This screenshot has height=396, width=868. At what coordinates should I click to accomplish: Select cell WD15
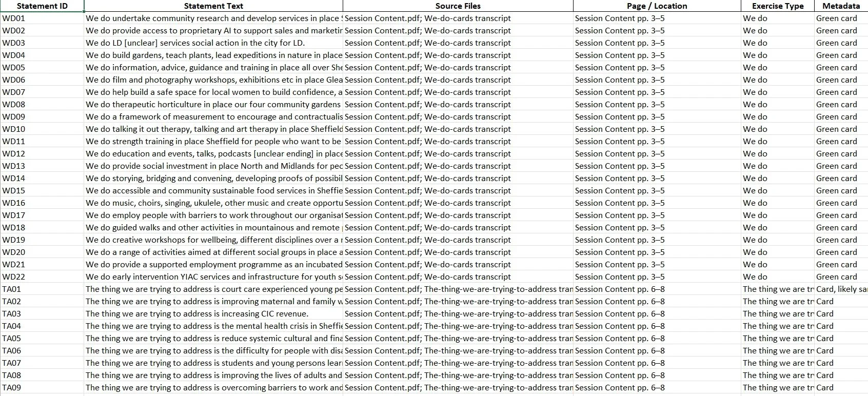pyautogui.click(x=42, y=190)
